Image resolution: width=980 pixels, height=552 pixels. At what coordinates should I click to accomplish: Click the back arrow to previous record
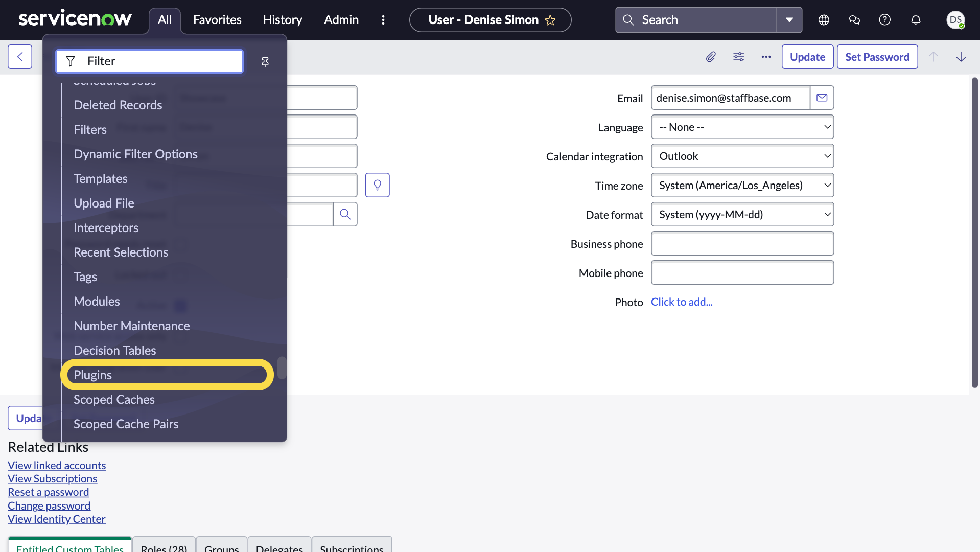pos(20,57)
